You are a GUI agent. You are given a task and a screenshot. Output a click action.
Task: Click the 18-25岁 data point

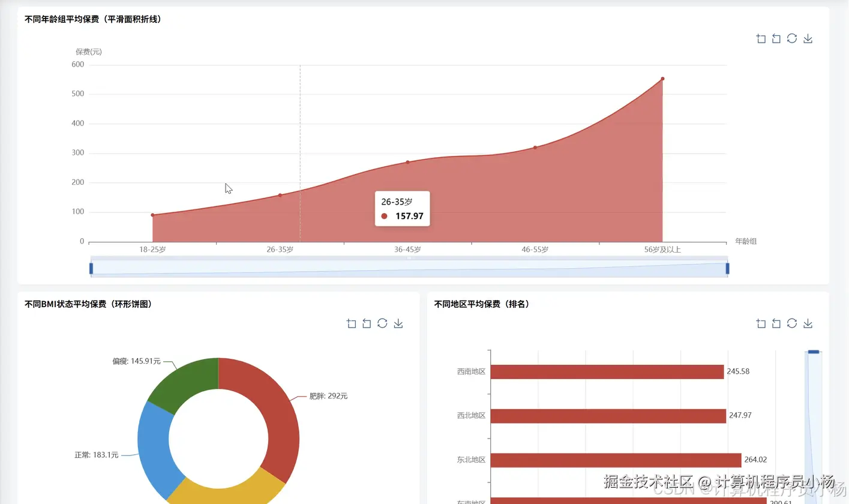tap(152, 215)
